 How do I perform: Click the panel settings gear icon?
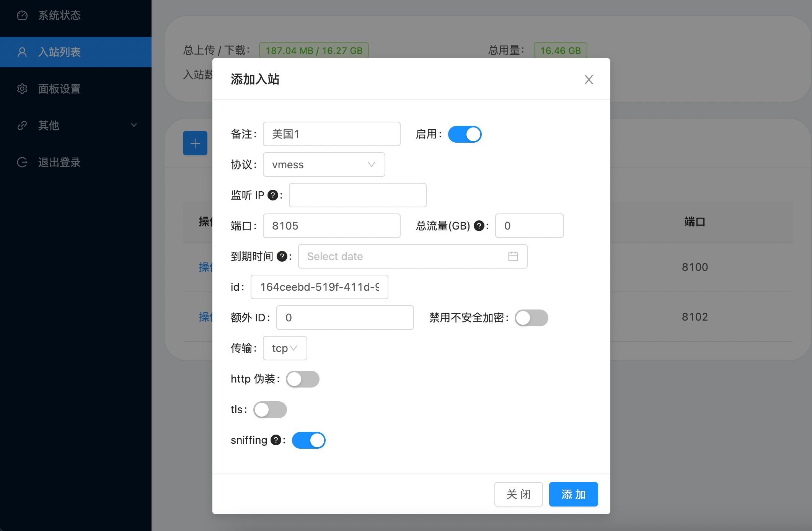(x=22, y=89)
